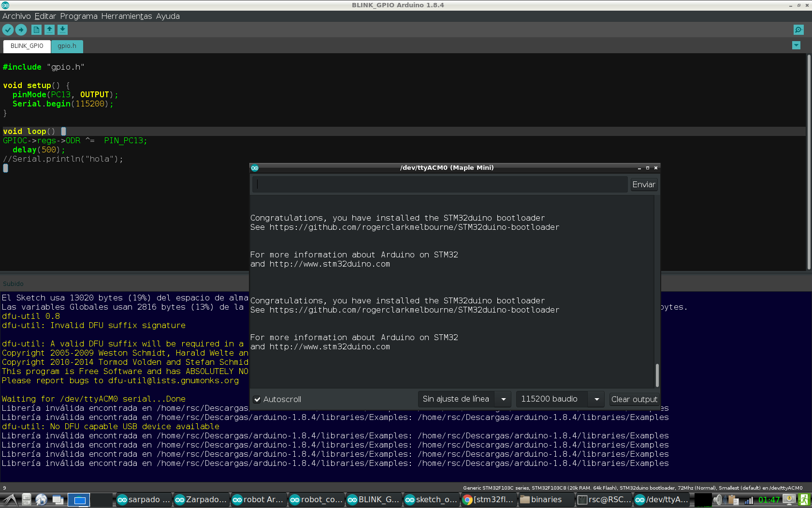
Task: Click the 'delay(500);' code line
Action: pyautogui.click(x=39, y=149)
